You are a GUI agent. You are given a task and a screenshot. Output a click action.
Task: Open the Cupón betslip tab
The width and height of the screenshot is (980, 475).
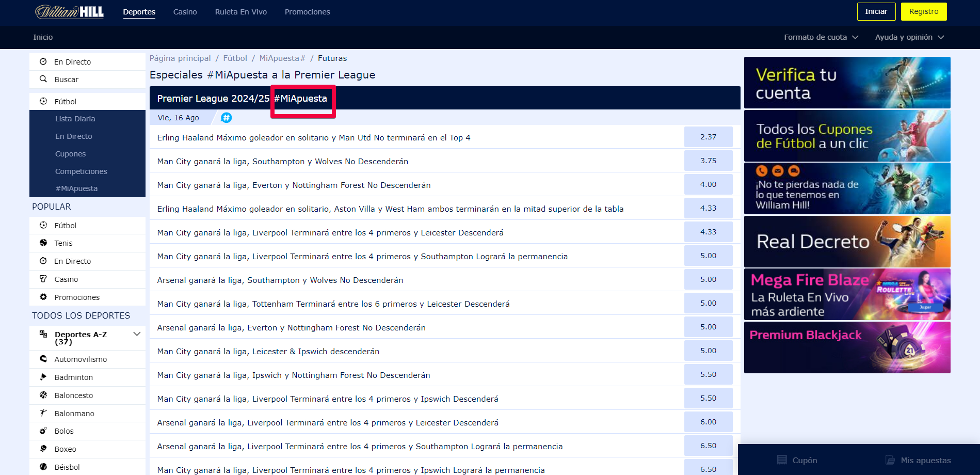click(797, 460)
